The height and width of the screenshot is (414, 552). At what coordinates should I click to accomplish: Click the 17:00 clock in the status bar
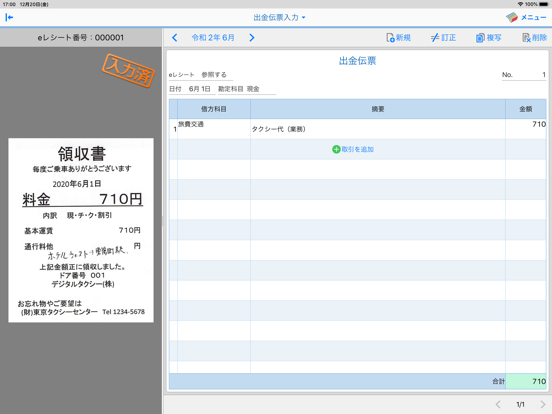(x=9, y=4)
